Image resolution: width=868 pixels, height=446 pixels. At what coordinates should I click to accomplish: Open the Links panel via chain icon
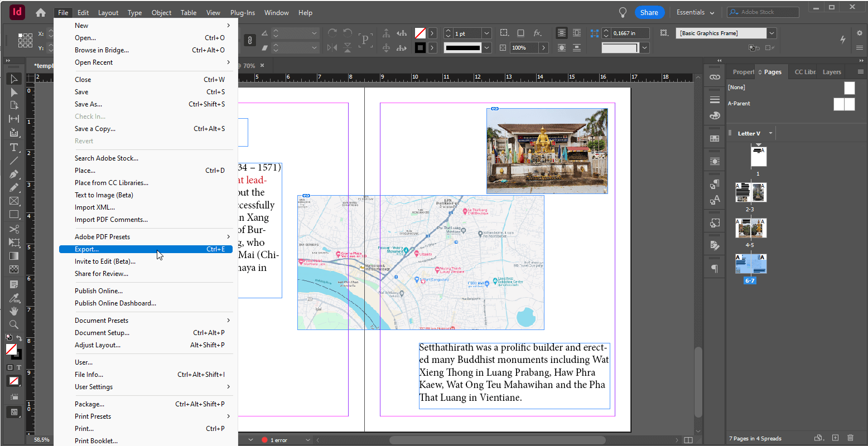click(x=715, y=77)
